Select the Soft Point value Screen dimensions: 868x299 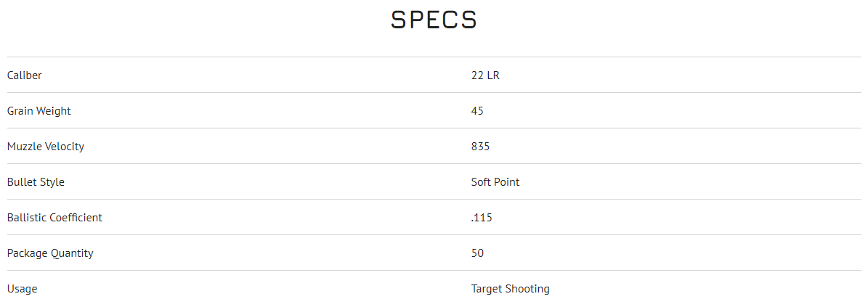tap(495, 182)
